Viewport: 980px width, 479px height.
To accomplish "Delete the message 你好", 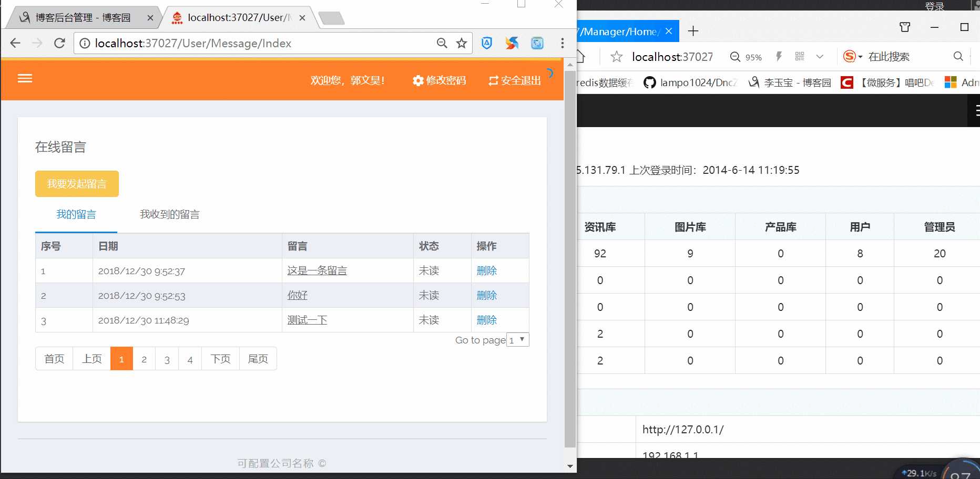I will [x=486, y=295].
